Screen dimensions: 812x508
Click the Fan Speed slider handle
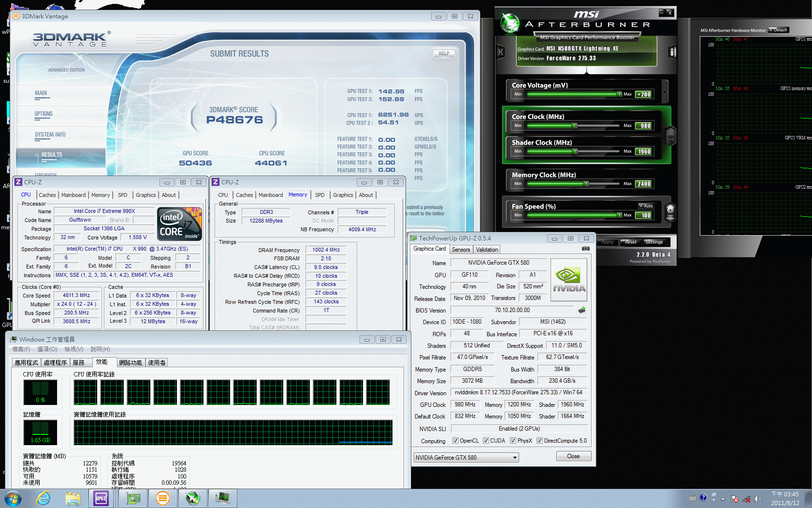pos(619,215)
